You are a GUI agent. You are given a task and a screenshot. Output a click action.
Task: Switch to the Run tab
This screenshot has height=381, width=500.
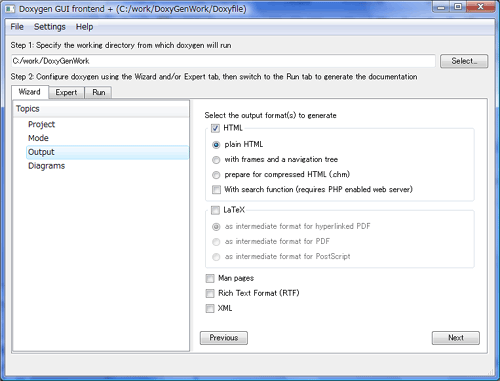point(99,92)
